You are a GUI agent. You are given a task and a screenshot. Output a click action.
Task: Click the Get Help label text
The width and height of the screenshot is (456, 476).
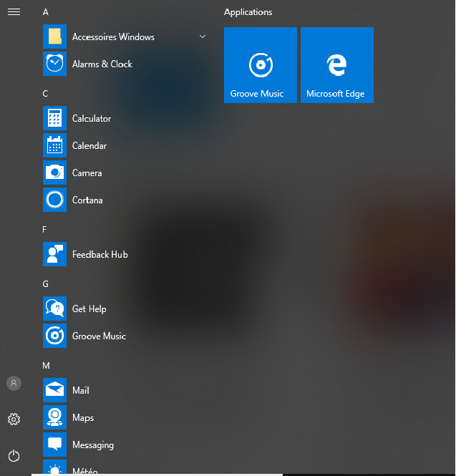(89, 309)
